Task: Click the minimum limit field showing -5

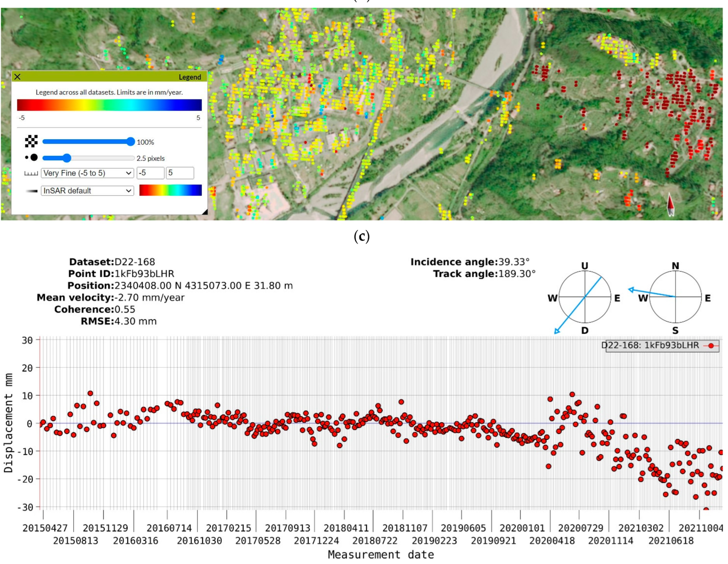Action: (150, 173)
